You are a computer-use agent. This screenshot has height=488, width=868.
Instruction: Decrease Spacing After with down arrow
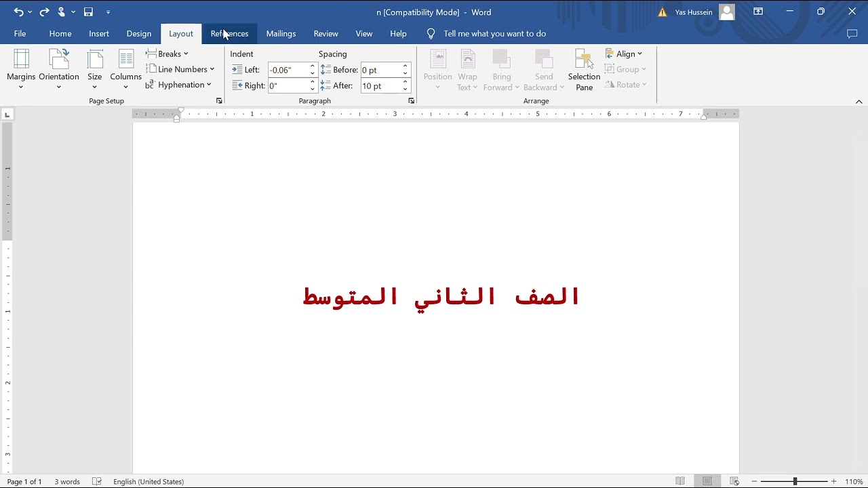point(405,89)
